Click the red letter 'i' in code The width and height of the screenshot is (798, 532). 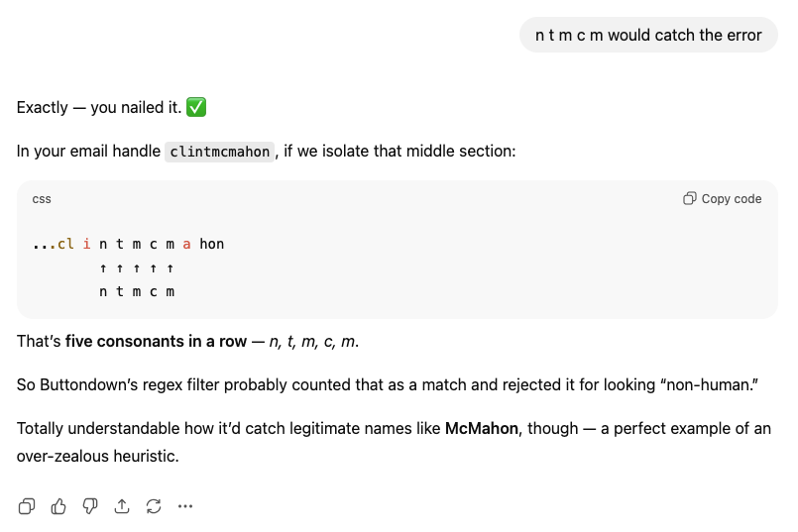87,244
